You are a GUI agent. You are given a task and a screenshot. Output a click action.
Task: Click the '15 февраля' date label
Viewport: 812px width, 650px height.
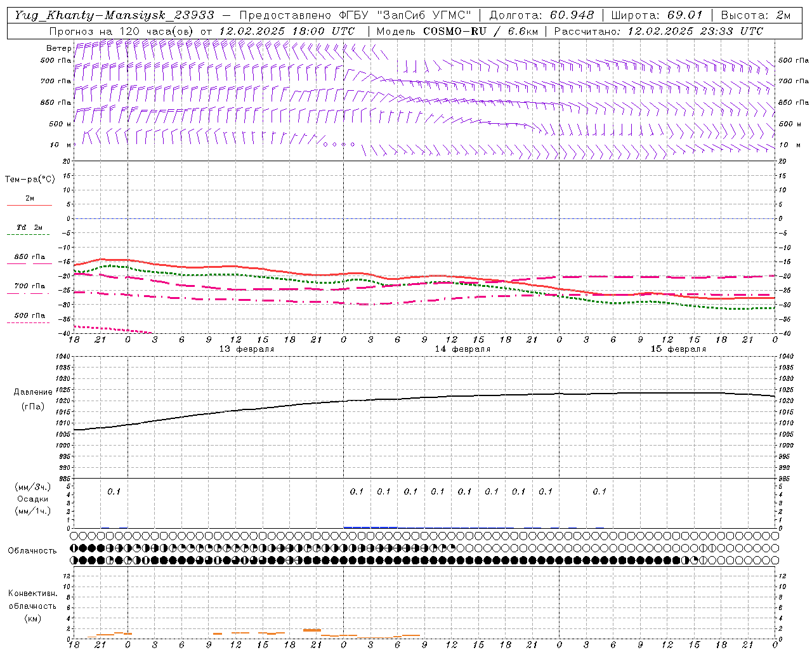(678, 349)
